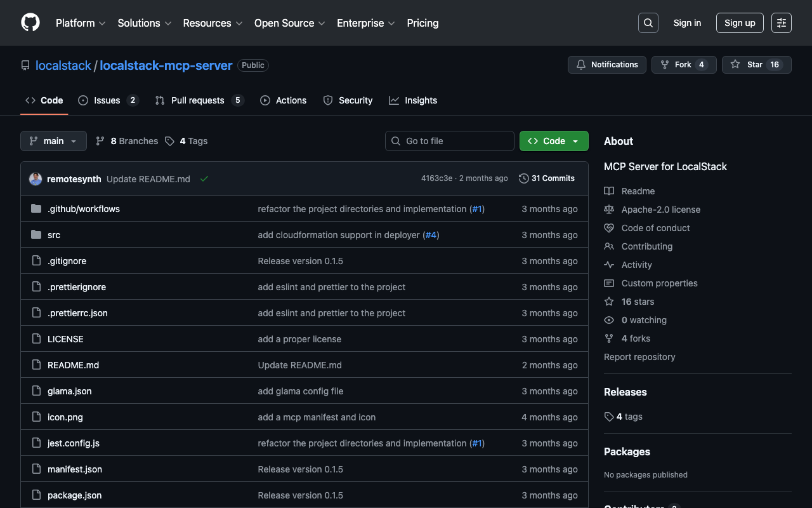Image resolution: width=812 pixels, height=508 pixels.
Task: Click the green commit status checkmark
Action: [x=204, y=179]
